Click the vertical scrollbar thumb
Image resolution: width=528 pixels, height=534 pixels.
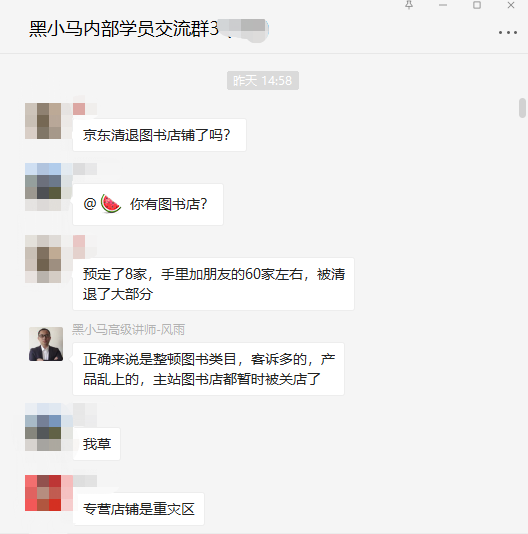tap(522, 108)
